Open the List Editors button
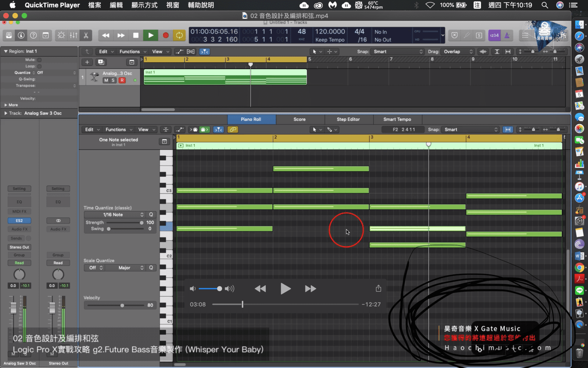 [x=526, y=35]
